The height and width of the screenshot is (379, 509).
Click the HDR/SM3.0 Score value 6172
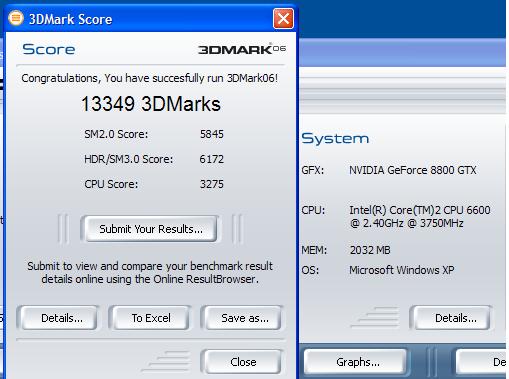point(212,159)
